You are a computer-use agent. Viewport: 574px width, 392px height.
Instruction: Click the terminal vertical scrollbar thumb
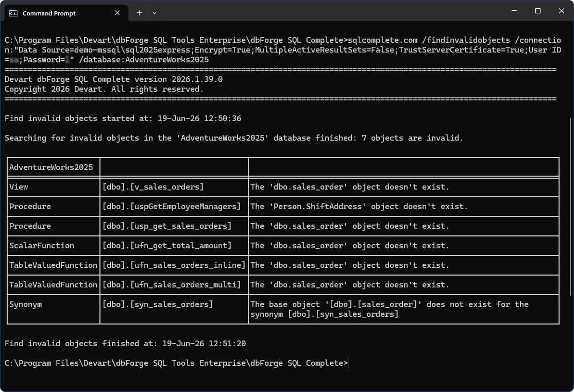570,207
